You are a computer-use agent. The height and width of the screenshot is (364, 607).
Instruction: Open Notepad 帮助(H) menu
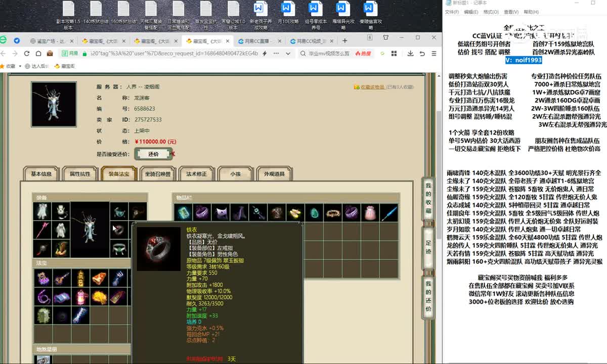pos(531,12)
